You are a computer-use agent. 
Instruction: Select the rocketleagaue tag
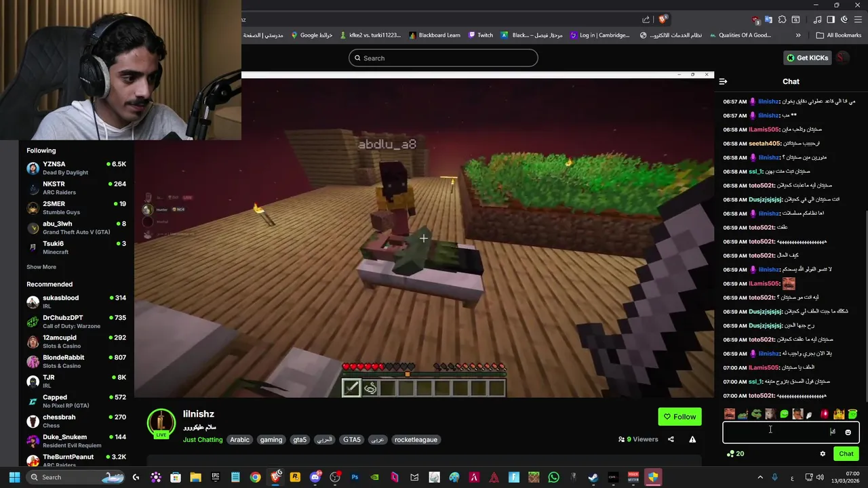pos(416,439)
